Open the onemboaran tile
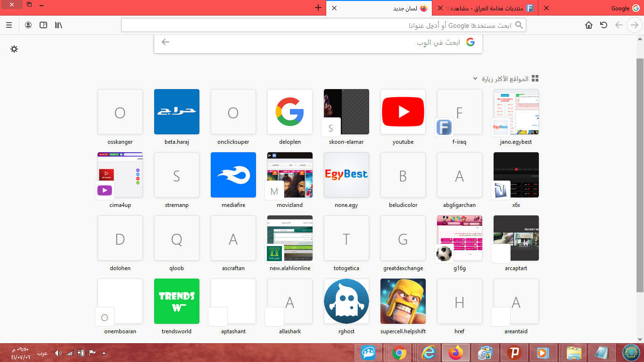644x362 pixels. (120, 301)
